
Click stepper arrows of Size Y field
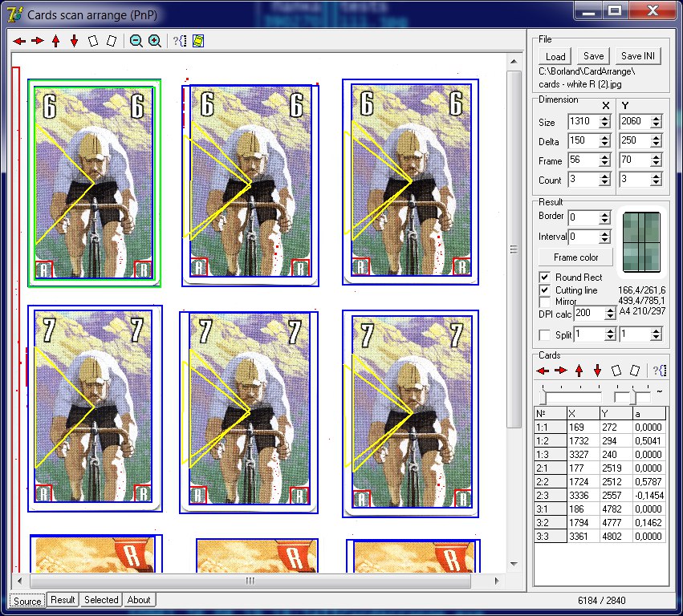coord(657,121)
